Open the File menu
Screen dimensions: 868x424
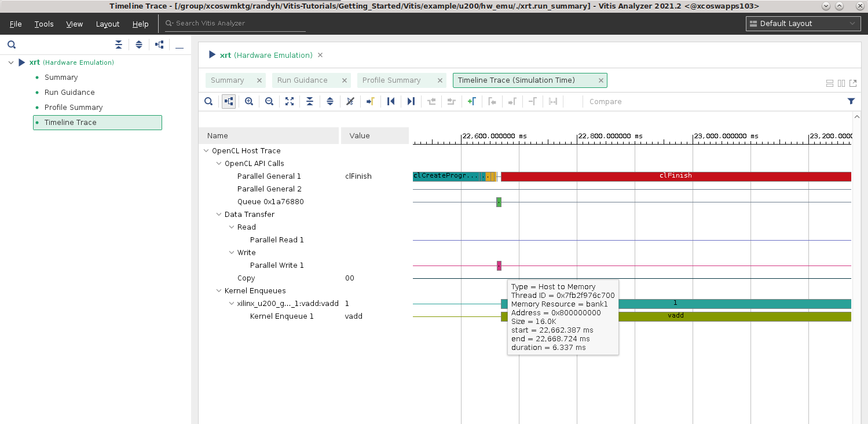click(x=16, y=24)
